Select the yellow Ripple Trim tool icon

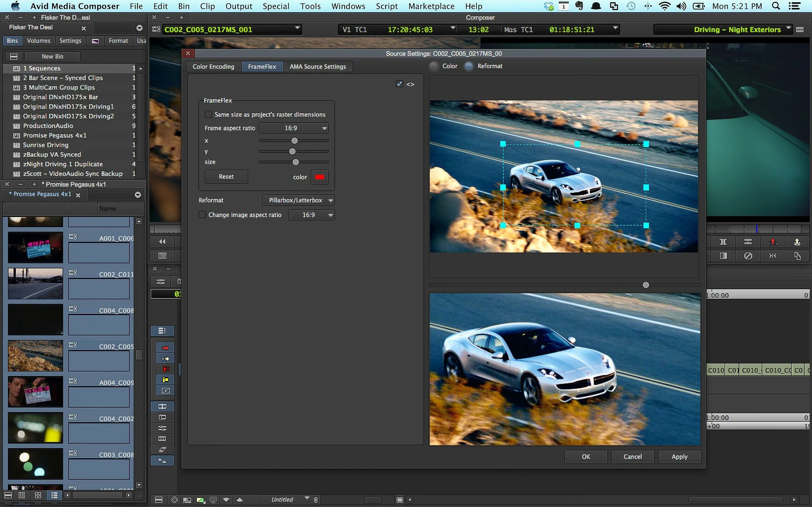pyautogui.click(x=165, y=380)
